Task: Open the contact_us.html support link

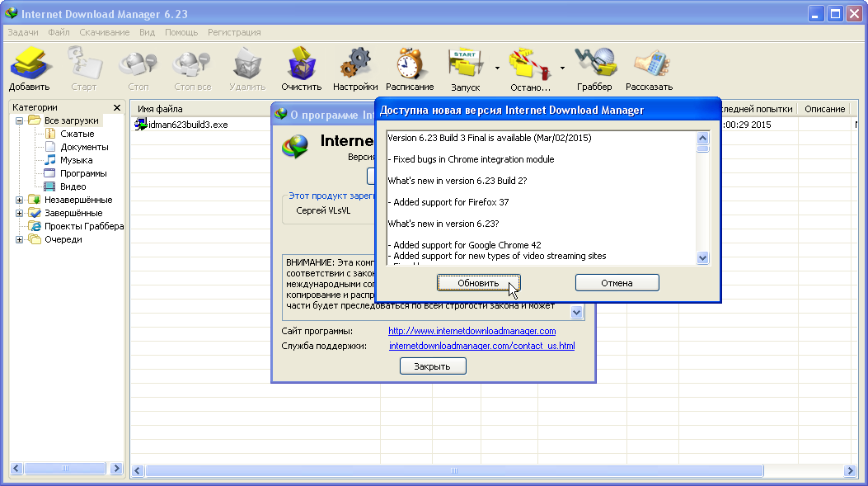Action: [x=482, y=346]
